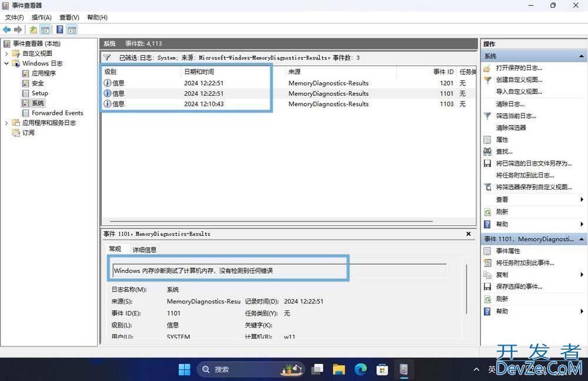Expand 应用程序和服务日志 tree node

point(6,123)
